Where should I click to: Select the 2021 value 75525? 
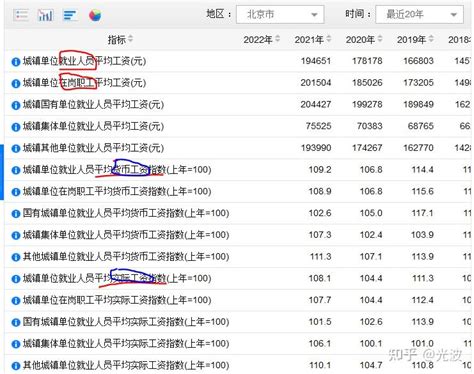pos(318,126)
